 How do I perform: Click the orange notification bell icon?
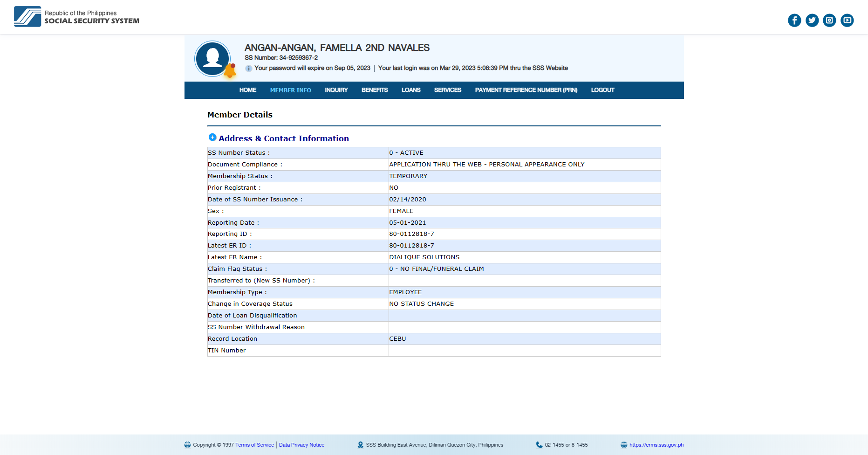pyautogui.click(x=230, y=71)
